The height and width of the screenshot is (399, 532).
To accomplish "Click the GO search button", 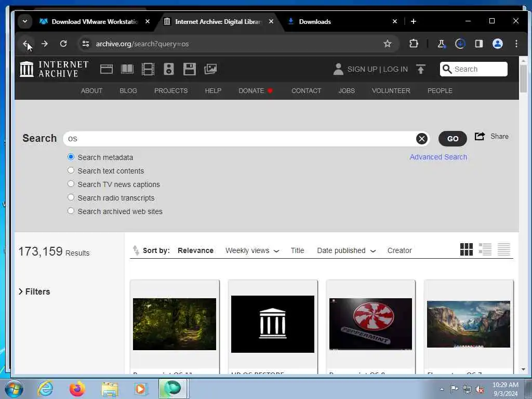I will tap(453, 139).
